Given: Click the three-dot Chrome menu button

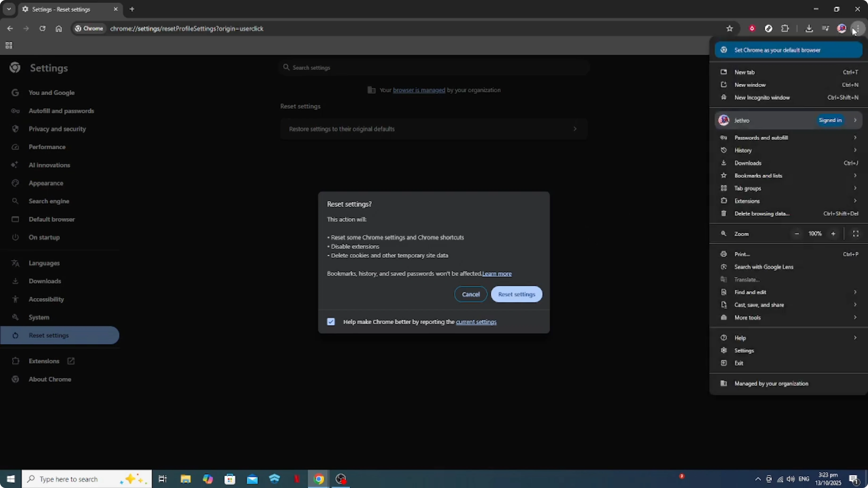Looking at the screenshot, I should 858,29.
